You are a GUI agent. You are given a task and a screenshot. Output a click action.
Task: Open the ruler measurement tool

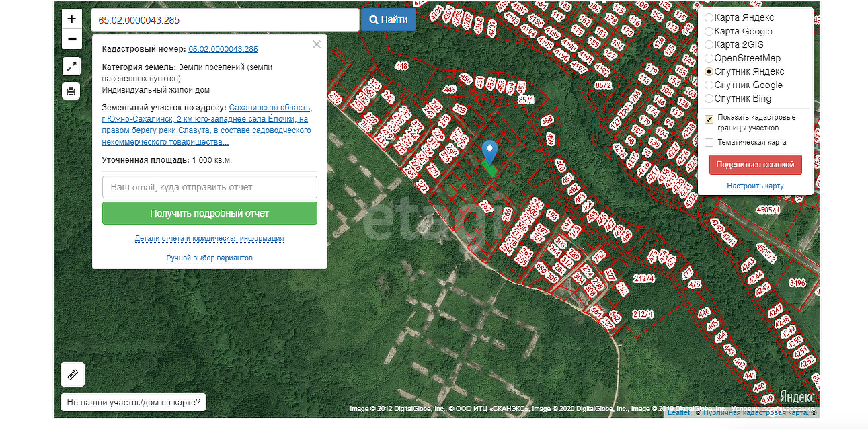pyautogui.click(x=72, y=375)
